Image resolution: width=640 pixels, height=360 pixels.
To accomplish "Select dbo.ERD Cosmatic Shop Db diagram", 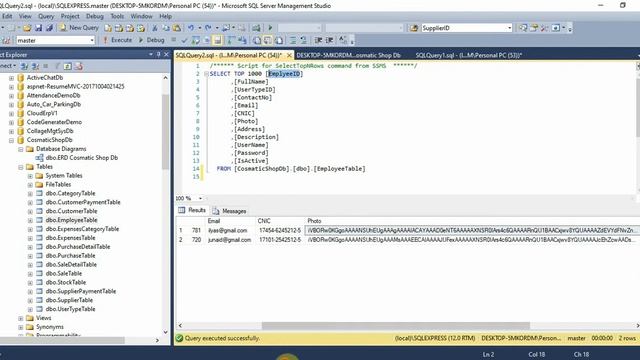I will click(81, 158).
